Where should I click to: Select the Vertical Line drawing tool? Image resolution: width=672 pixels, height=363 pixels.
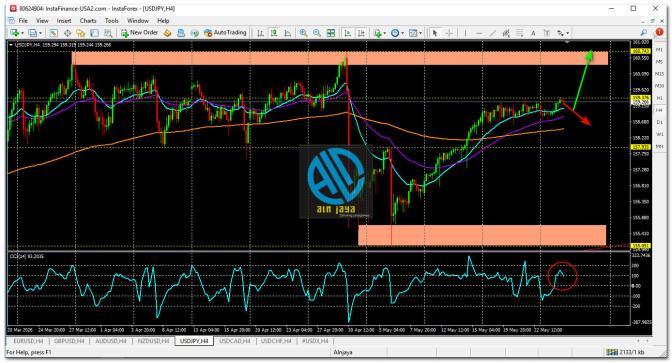[465, 33]
